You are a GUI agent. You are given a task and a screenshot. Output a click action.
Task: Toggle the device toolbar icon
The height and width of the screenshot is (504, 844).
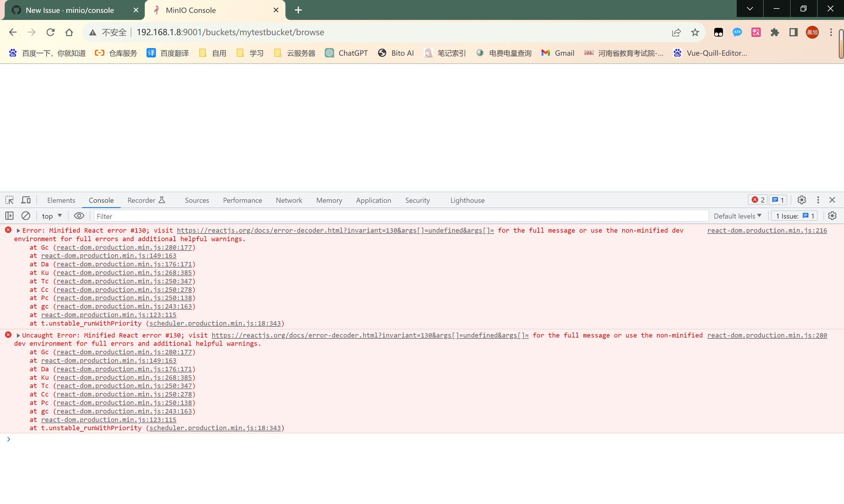pos(26,200)
